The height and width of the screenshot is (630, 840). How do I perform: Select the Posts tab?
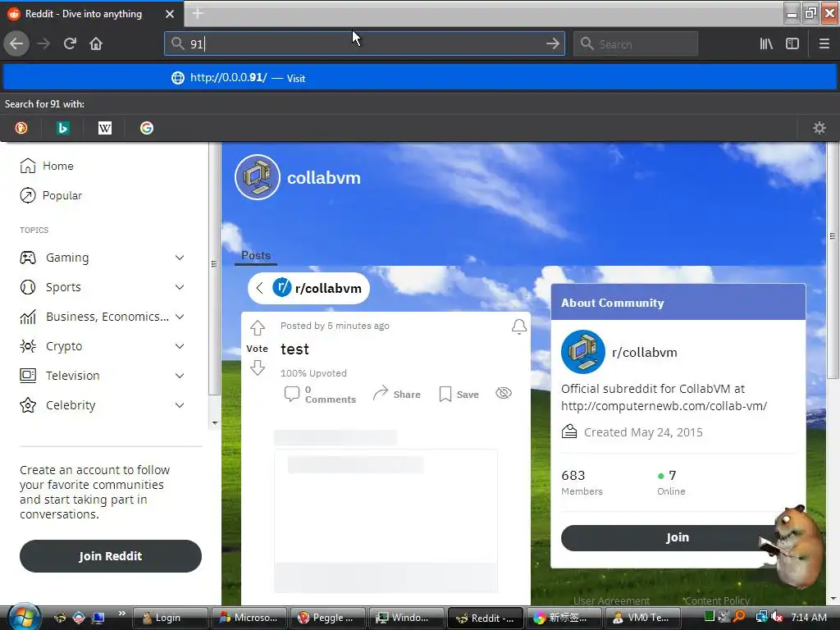(256, 256)
